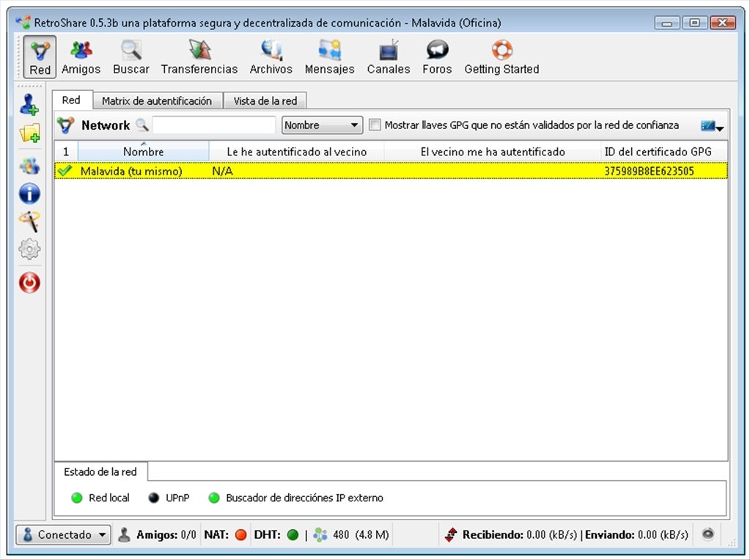This screenshot has width=750, height=560.
Task: Click the UPnP black status indicator
Action: pos(153,498)
